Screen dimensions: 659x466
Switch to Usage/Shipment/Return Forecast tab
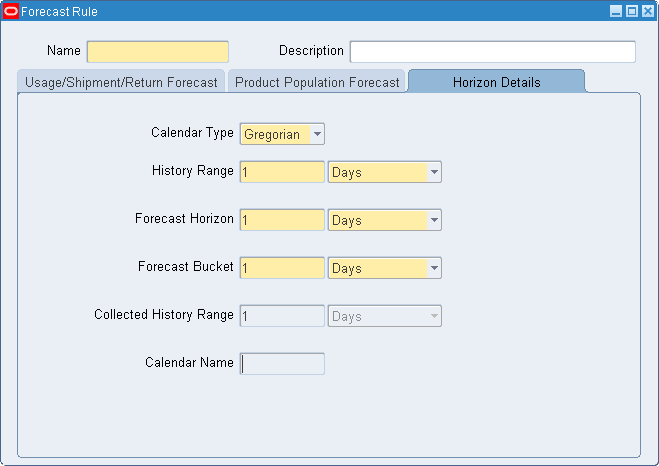[121, 82]
